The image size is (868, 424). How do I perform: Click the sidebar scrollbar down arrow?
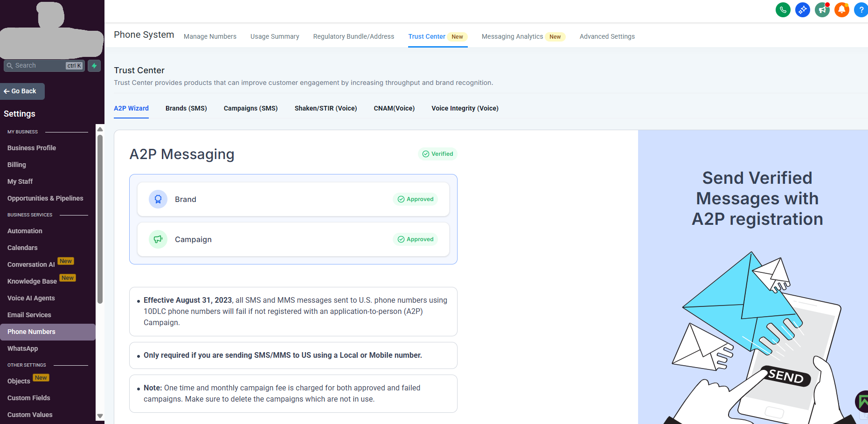pyautogui.click(x=100, y=416)
